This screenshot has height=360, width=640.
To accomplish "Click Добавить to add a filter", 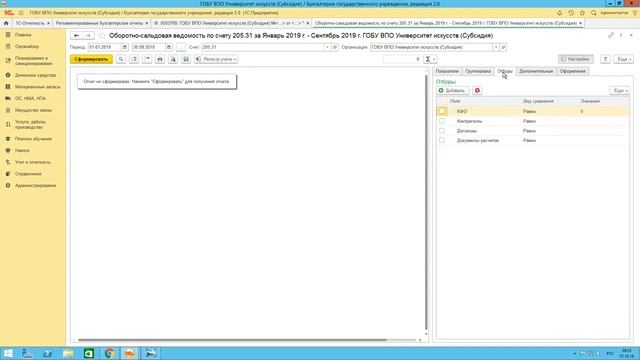I will point(453,91).
